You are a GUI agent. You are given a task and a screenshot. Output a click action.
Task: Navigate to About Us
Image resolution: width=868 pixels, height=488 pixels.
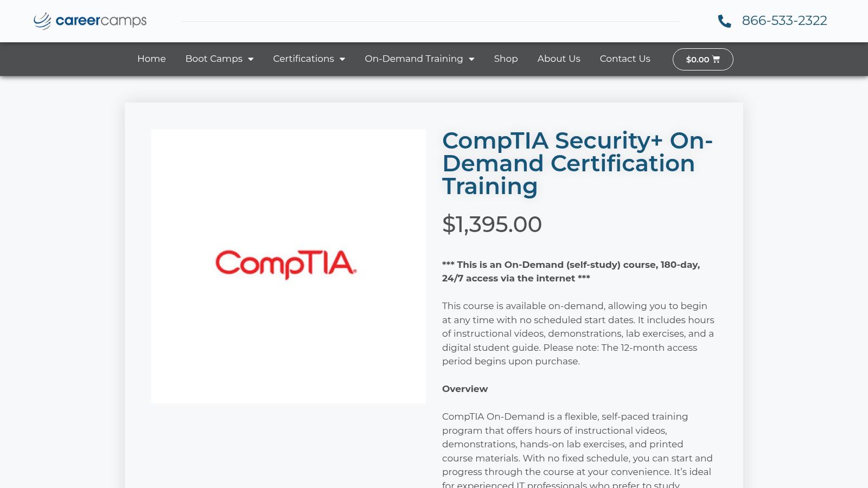coord(559,59)
